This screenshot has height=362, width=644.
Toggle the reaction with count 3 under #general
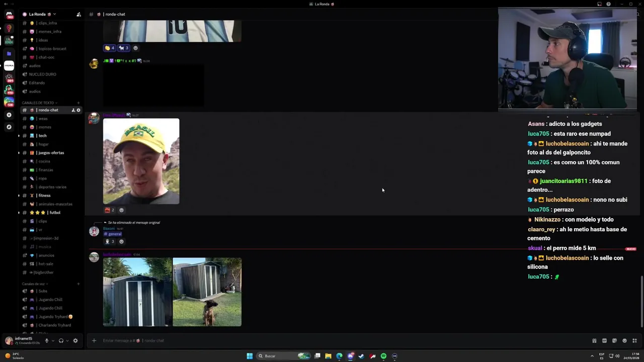[110, 241]
